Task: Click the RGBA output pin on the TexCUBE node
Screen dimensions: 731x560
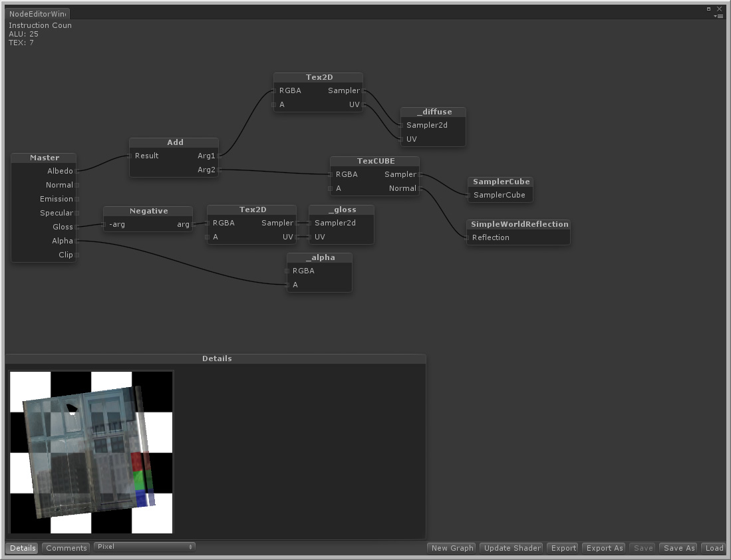Action: tap(330, 174)
